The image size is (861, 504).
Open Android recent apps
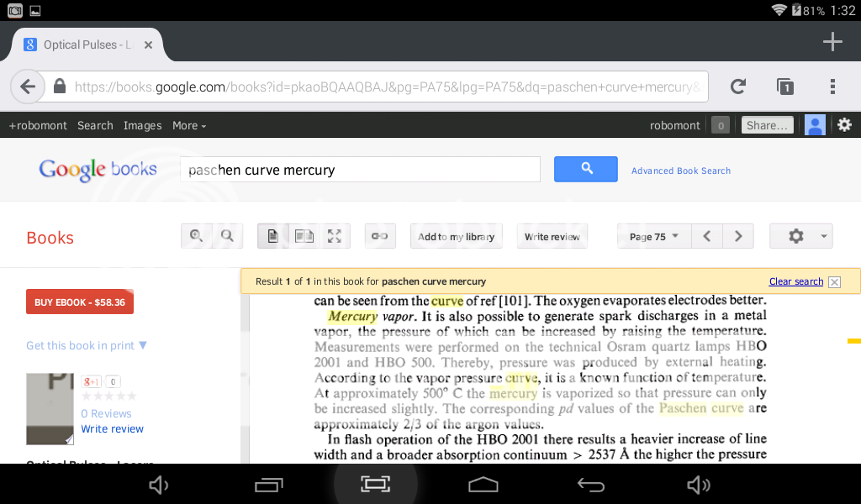(268, 485)
